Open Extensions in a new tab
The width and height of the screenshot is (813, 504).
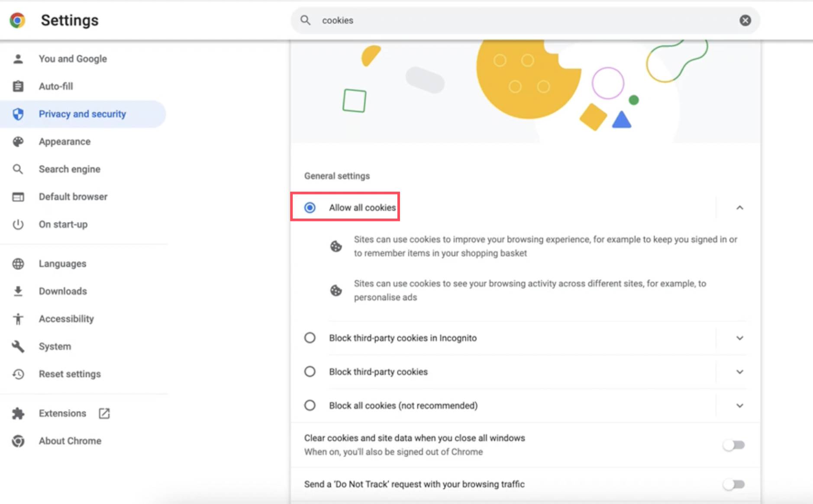pos(104,413)
